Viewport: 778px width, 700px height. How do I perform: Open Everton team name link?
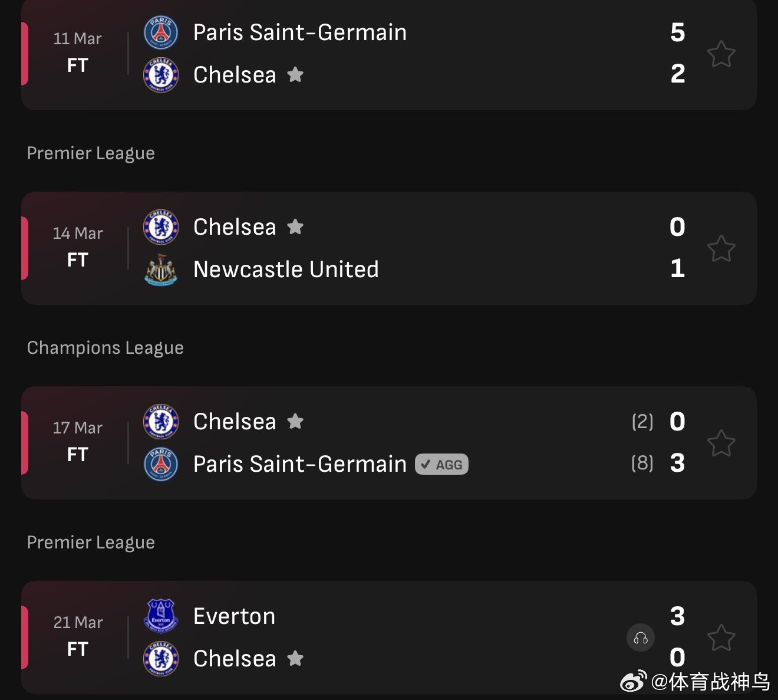coord(234,616)
